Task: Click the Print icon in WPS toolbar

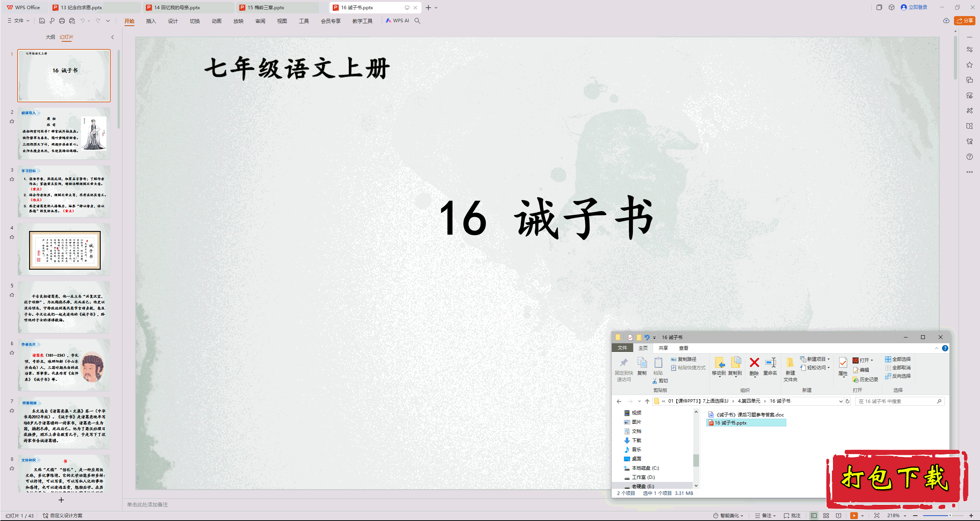Action: 62,21
